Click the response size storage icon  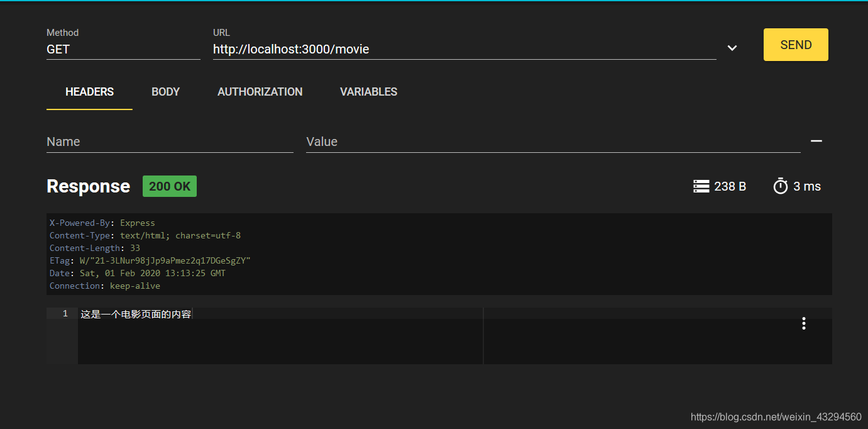tap(701, 186)
